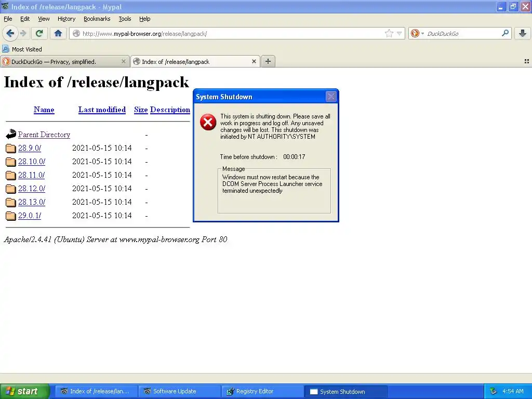Viewport: 532px width, 399px height.
Task: Open the DuckDuckGo search engine selector
Action: tap(417, 33)
